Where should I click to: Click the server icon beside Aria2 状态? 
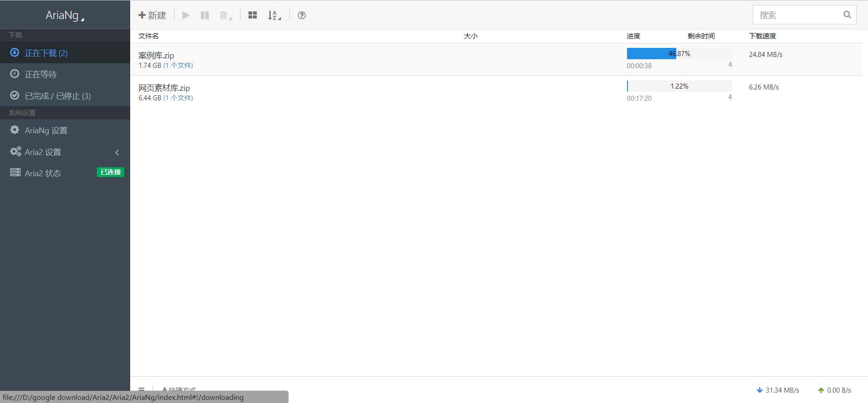click(x=15, y=172)
